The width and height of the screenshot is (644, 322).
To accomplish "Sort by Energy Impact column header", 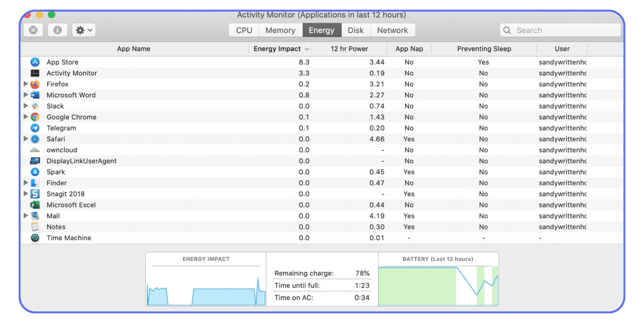I will pyautogui.click(x=280, y=49).
